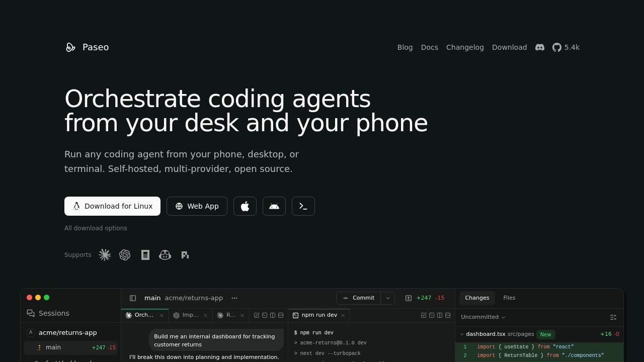
Task: Click the GitHub Copilot icon beside Supports
Action: point(165,255)
